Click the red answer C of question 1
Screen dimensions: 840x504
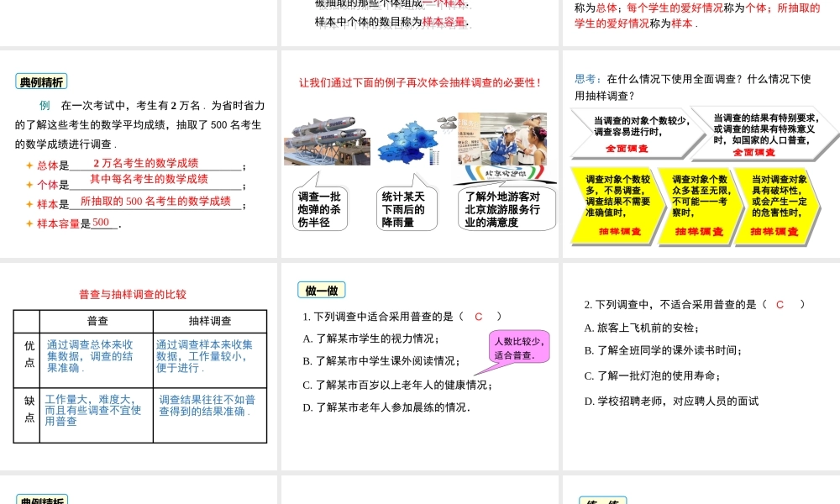pos(479,317)
